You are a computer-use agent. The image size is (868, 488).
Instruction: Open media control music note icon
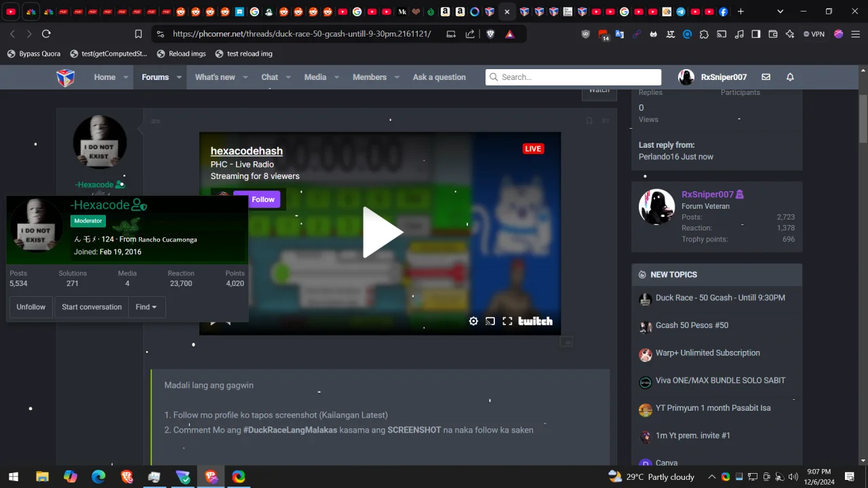[739, 34]
